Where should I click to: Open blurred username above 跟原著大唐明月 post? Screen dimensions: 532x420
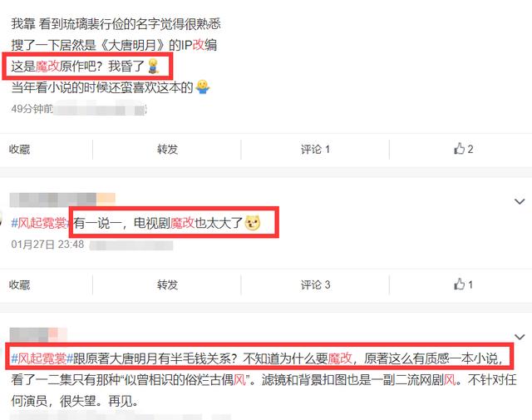pyautogui.click(x=38, y=334)
